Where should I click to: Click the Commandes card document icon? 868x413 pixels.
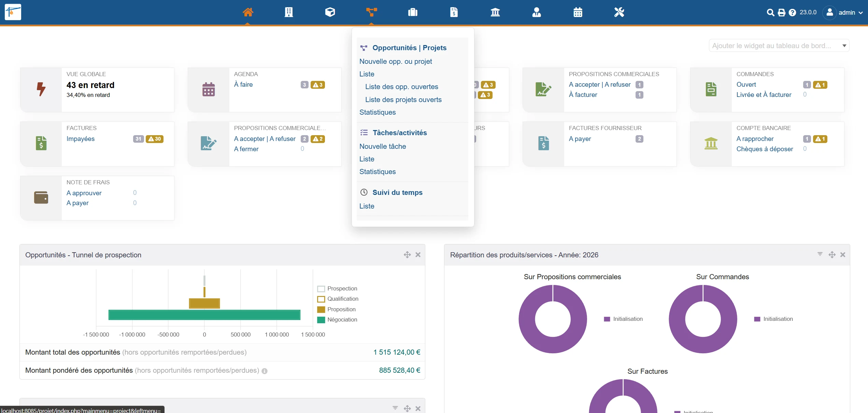711,89
